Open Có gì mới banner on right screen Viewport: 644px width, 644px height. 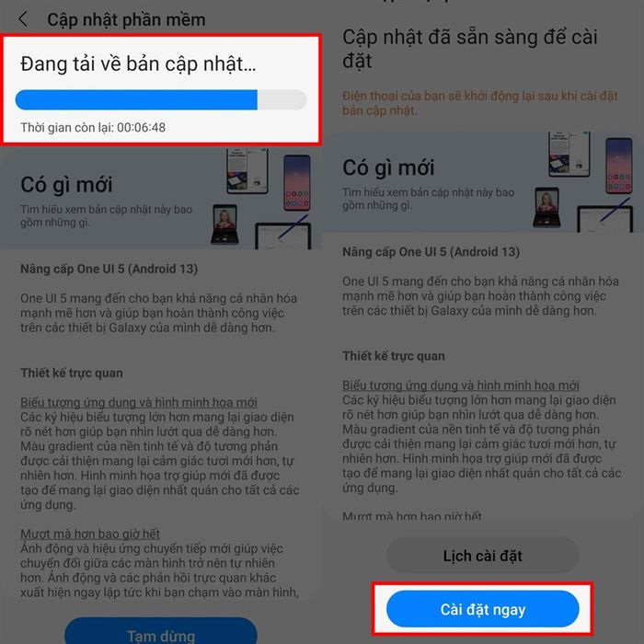pos(482,182)
